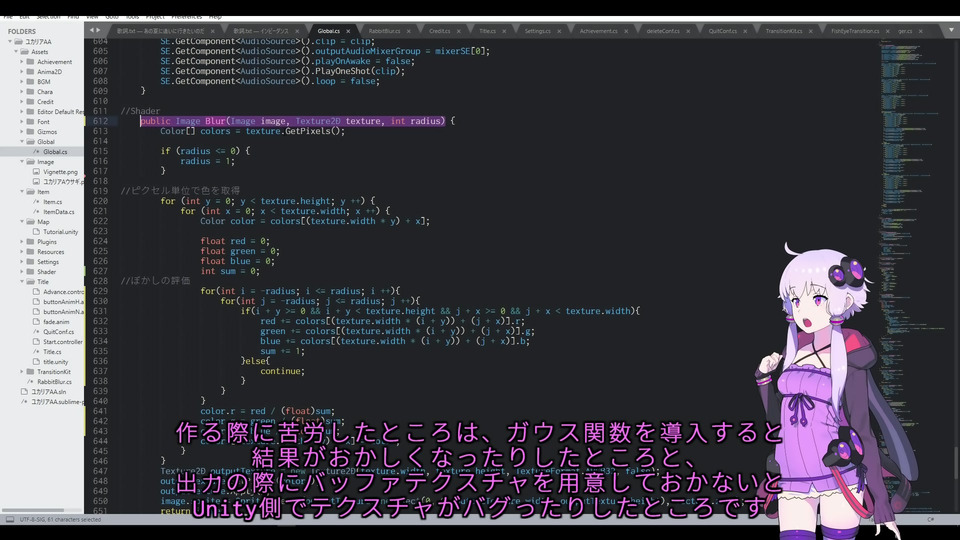Close the QuitConf.cs tab
Screen dimensions: 960x540
click(745, 31)
